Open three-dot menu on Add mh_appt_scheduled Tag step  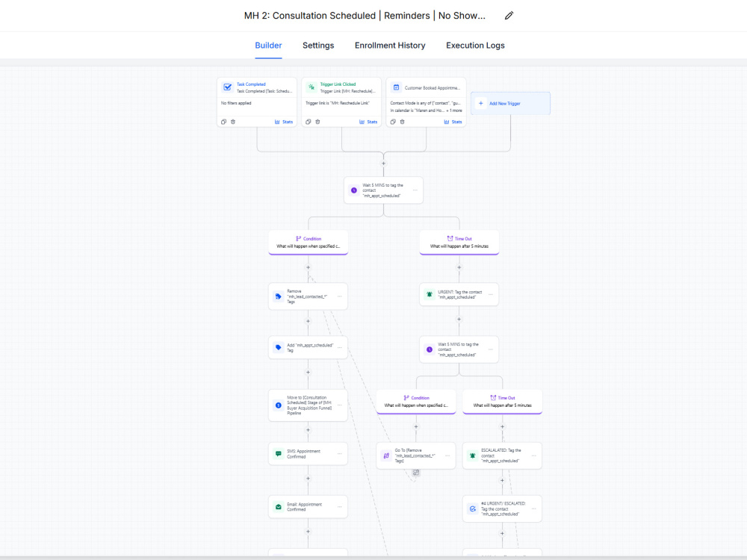[340, 348]
